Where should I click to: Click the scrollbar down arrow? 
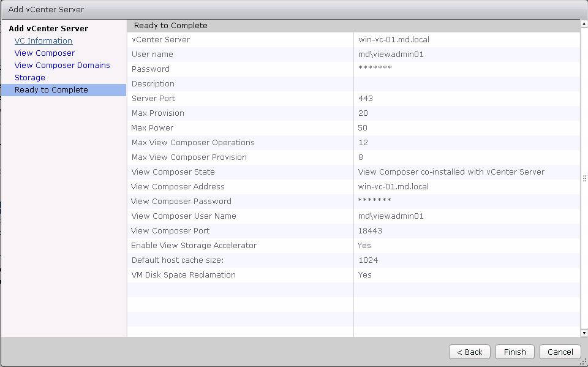click(x=584, y=333)
